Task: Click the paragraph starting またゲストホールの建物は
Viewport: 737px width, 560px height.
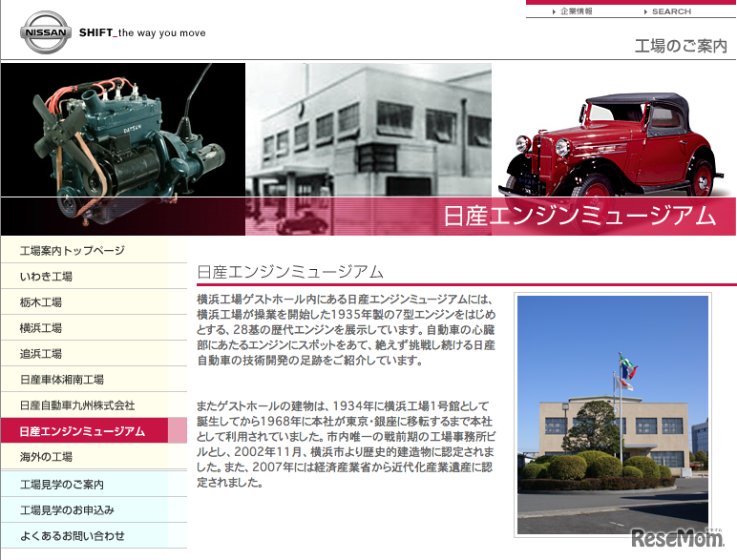Action: [346, 444]
